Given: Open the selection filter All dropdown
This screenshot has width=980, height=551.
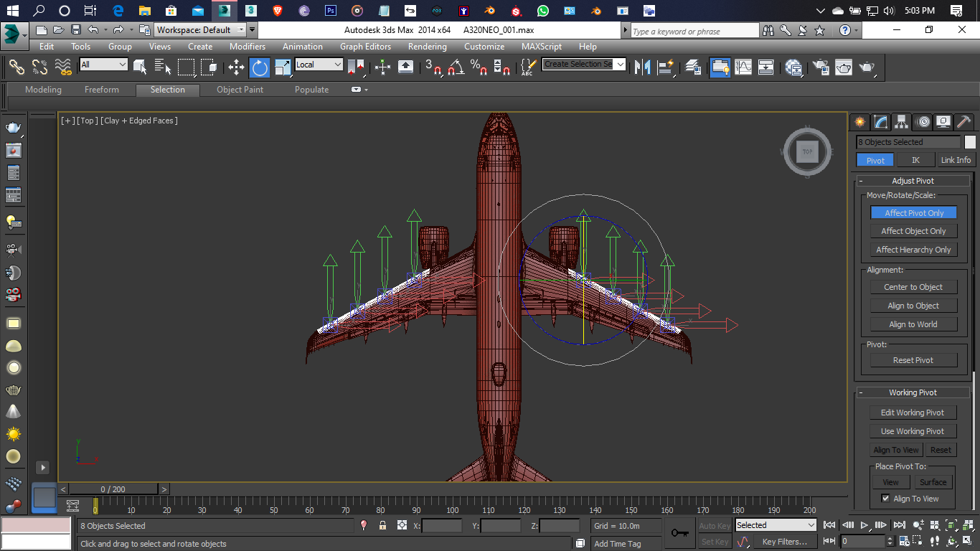Looking at the screenshot, I should coord(104,65).
